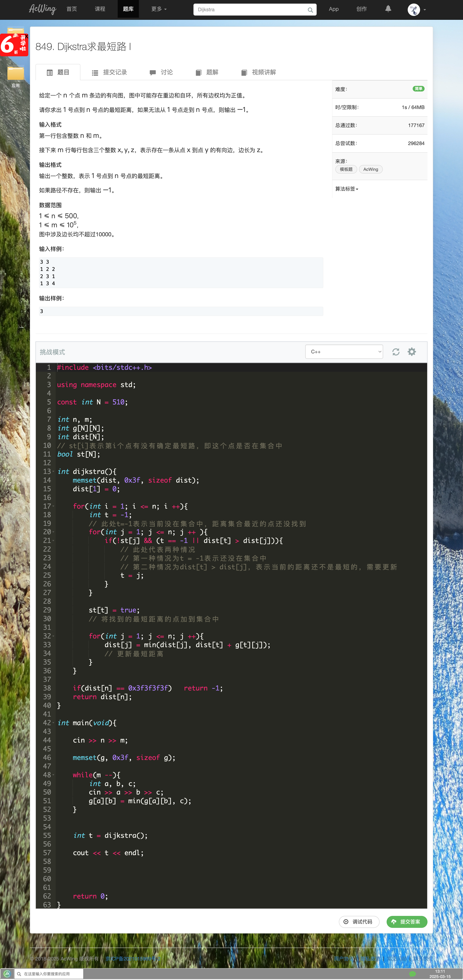This screenshot has width=463, height=980.
Task: Click the AcWing source tag
Action: [371, 169]
